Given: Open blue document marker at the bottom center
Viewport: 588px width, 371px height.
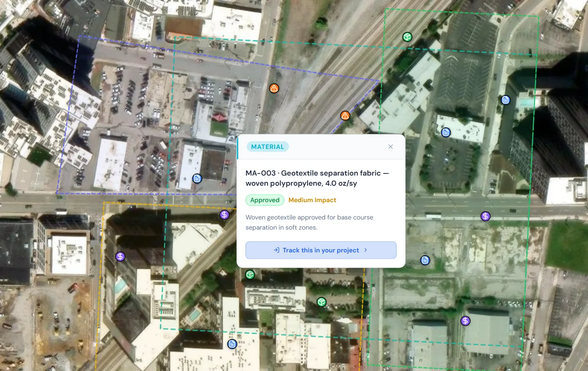Looking at the screenshot, I should 232,344.
